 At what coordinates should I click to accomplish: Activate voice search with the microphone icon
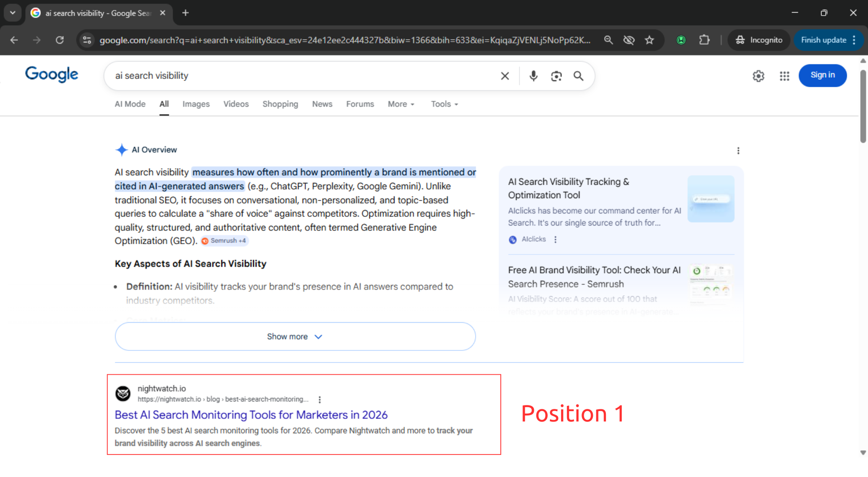[x=533, y=75]
